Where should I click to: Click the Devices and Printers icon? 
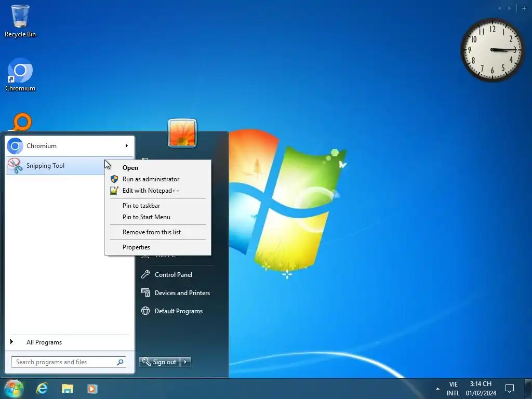pos(145,292)
